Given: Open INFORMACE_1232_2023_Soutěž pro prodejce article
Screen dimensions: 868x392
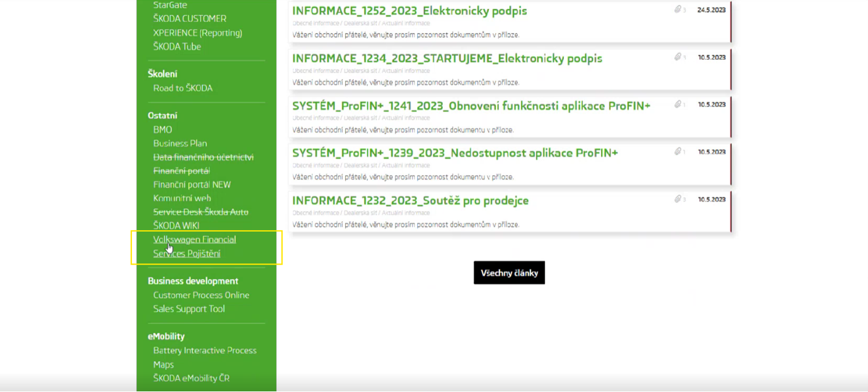Looking at the screenshot, I should click(410, 200).
